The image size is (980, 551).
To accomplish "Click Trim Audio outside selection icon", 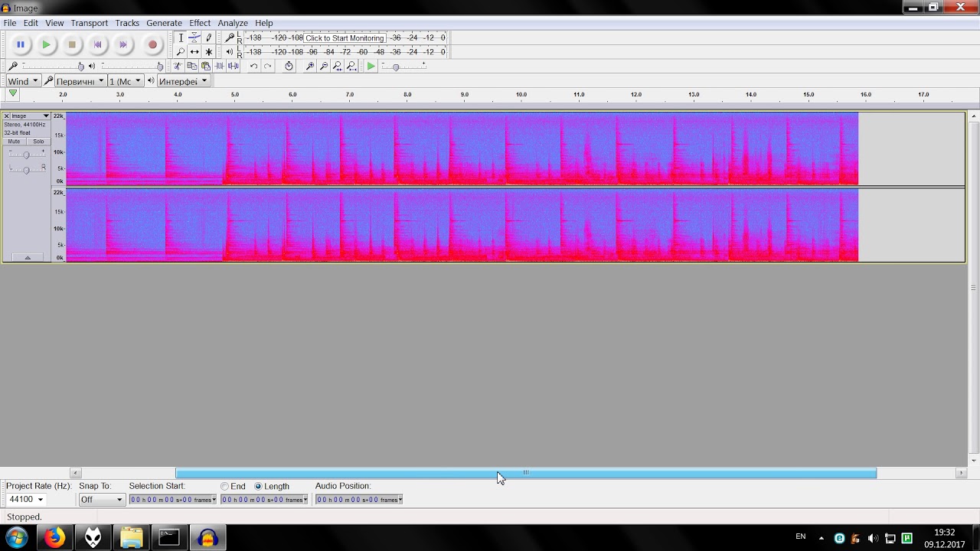I will (x=220, y=67).
